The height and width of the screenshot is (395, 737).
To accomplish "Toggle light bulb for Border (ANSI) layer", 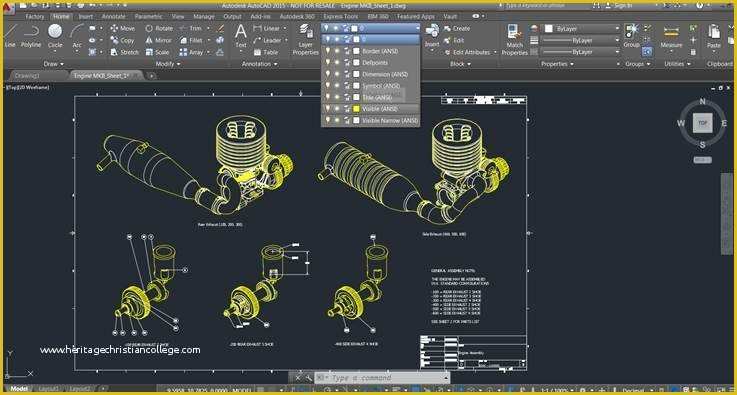I will coord(328,51).
